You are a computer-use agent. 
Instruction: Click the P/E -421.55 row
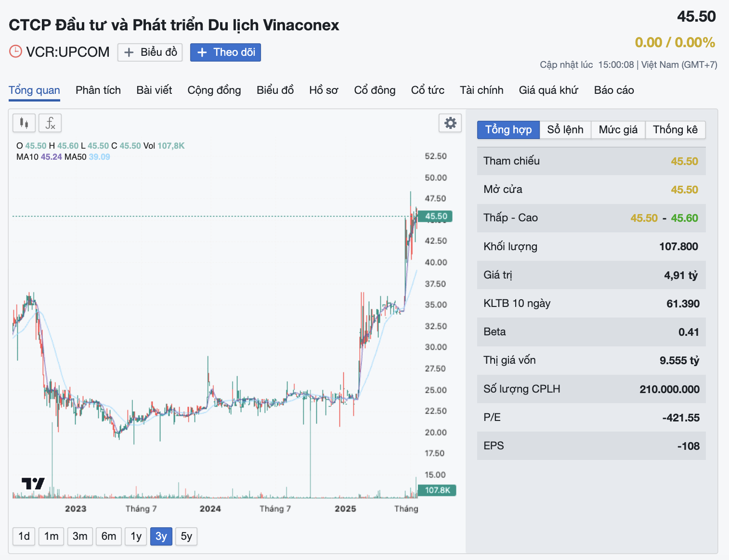[x=591, y=417]
